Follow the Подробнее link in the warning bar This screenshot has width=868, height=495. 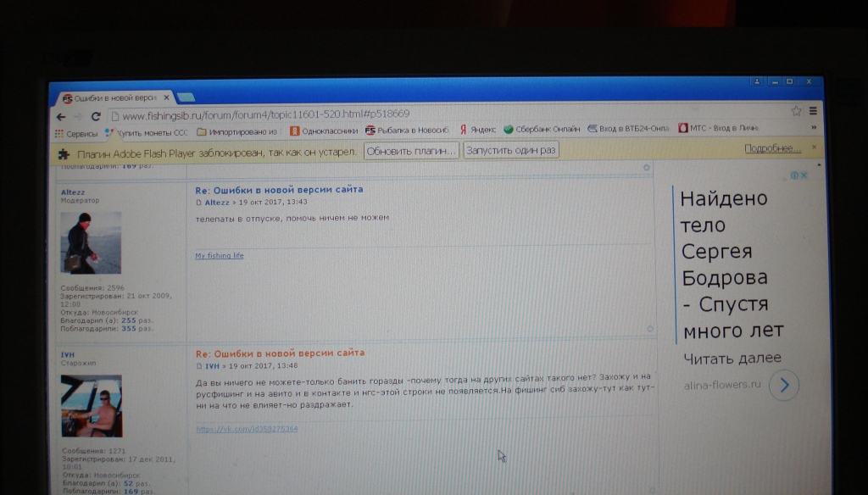coord(772,148)
